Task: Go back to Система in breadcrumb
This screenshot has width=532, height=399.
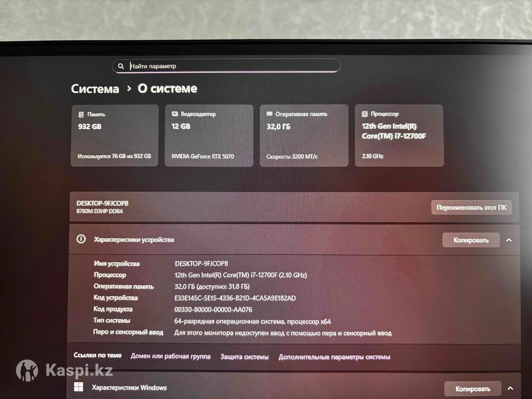Action: tap(95, 89)
